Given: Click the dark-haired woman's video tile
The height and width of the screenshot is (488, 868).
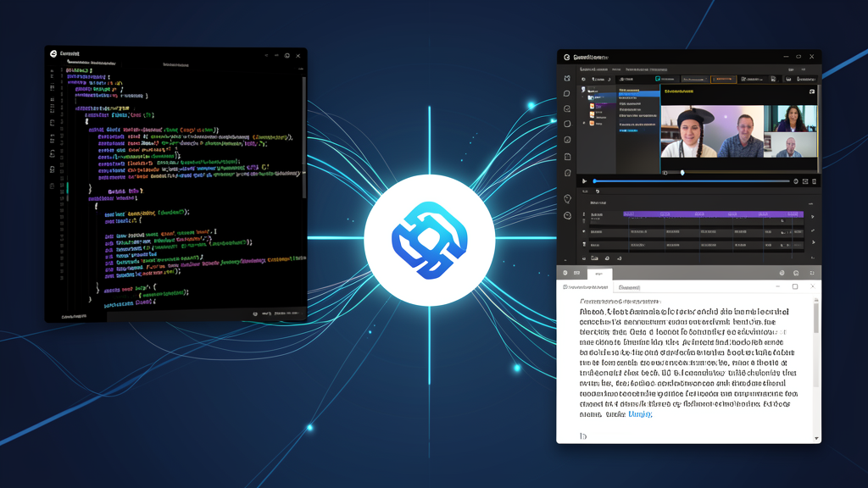Looking at the screenshot, I should [x=791, y=119].
